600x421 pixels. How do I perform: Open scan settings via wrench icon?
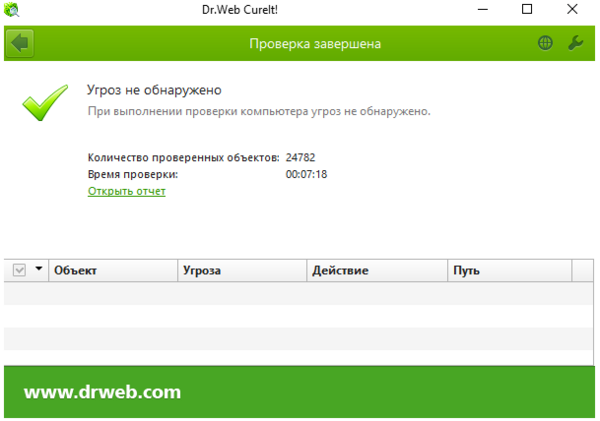[x=575, y=43]
